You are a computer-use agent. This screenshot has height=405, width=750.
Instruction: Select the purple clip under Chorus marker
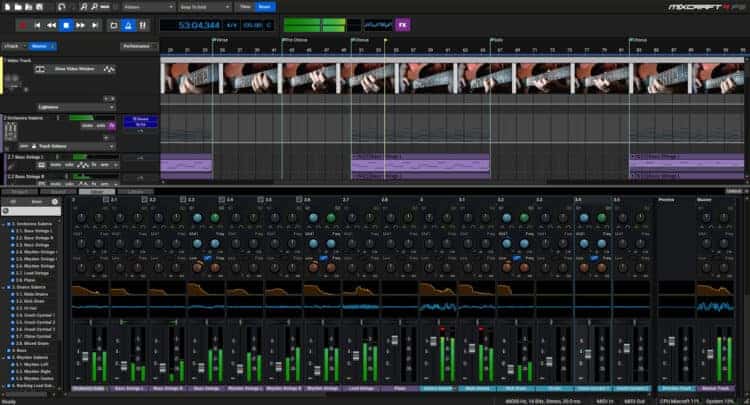pyautogui.click(x=420, y=163)
